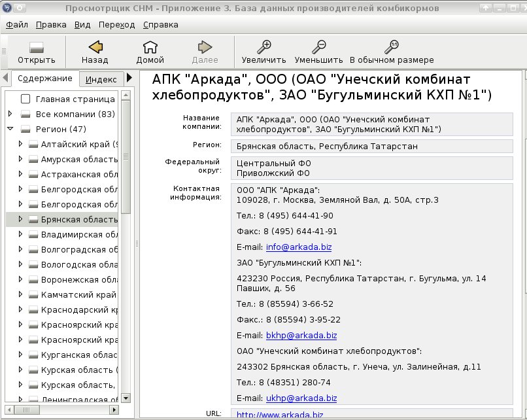Expand the Амурская область node
Screen dimensions: 527x420
(20, 159)
